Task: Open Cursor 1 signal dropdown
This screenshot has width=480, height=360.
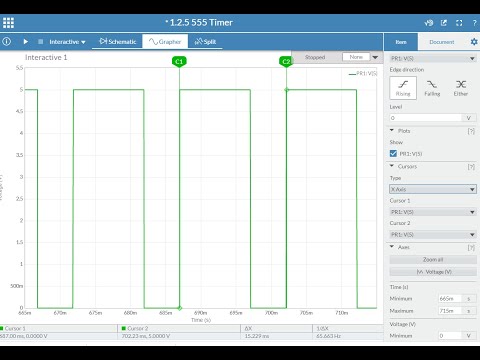Action: pyautogui.click(x=433, y=212)
